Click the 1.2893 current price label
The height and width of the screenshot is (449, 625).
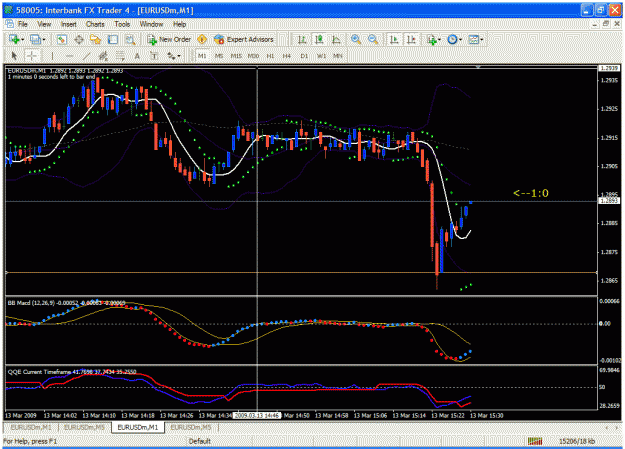(609, 201)
